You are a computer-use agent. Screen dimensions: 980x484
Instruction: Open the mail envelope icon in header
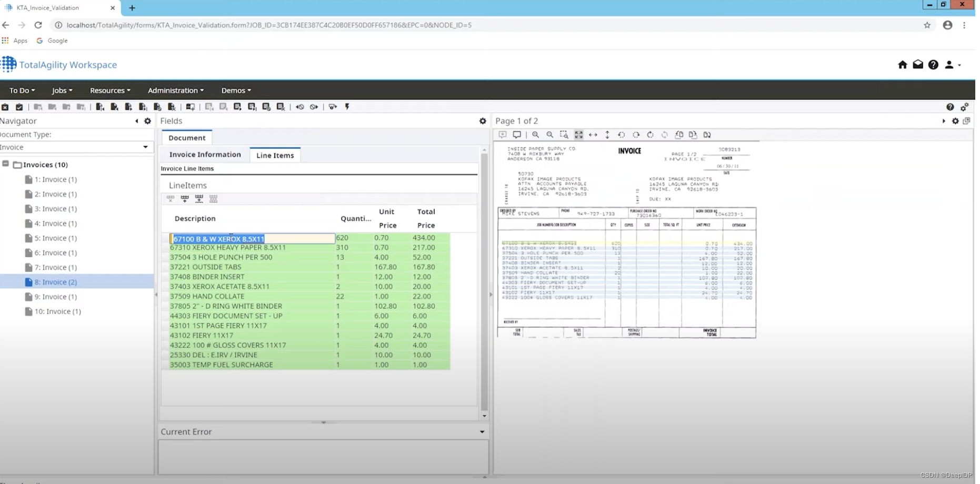point(918,64)
